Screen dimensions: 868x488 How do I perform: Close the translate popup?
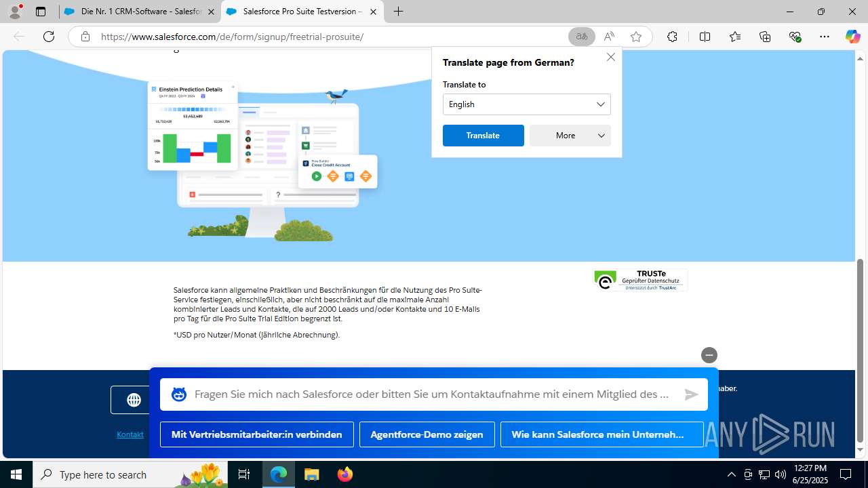click(x=611, y=57)
